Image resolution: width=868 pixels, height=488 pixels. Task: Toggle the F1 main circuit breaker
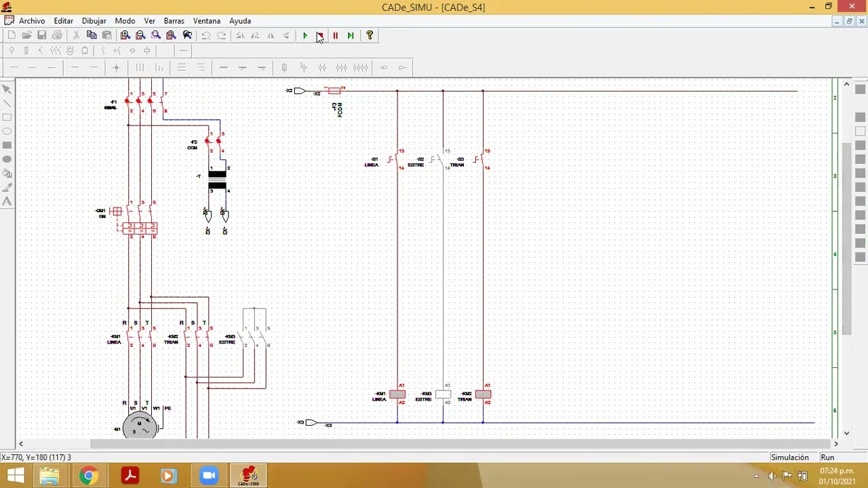[x=144, y=102]
